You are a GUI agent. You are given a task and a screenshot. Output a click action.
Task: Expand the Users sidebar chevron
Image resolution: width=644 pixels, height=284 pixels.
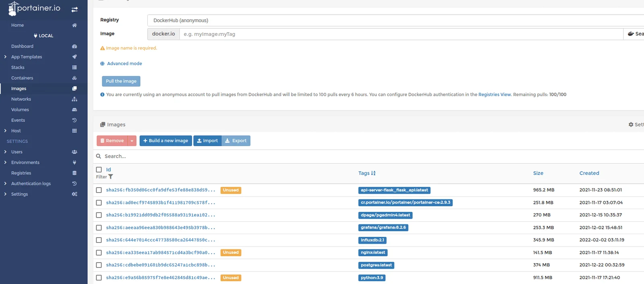(x=5, y=152)
